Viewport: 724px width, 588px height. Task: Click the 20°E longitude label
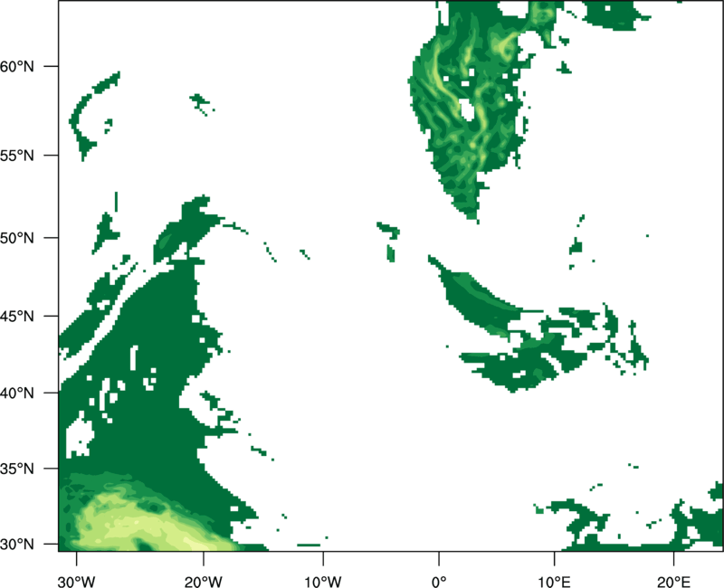[673, 582]
